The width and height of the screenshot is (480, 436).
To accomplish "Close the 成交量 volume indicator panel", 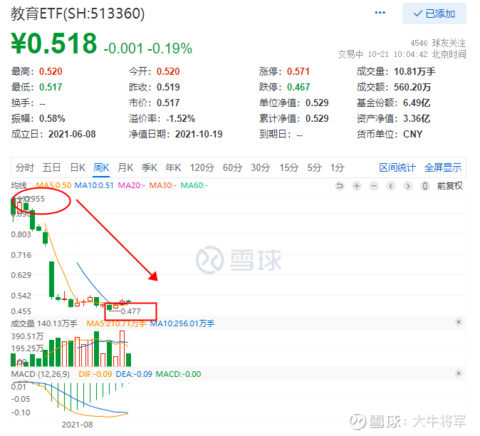I will [x=459, y=322].
